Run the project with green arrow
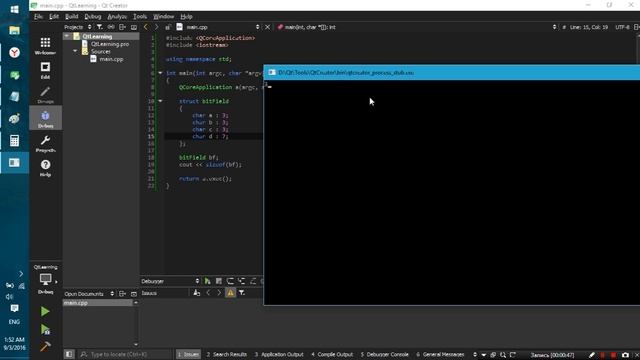Image resolution: width=640 pixels, height=360 pixels. point(45,311)
